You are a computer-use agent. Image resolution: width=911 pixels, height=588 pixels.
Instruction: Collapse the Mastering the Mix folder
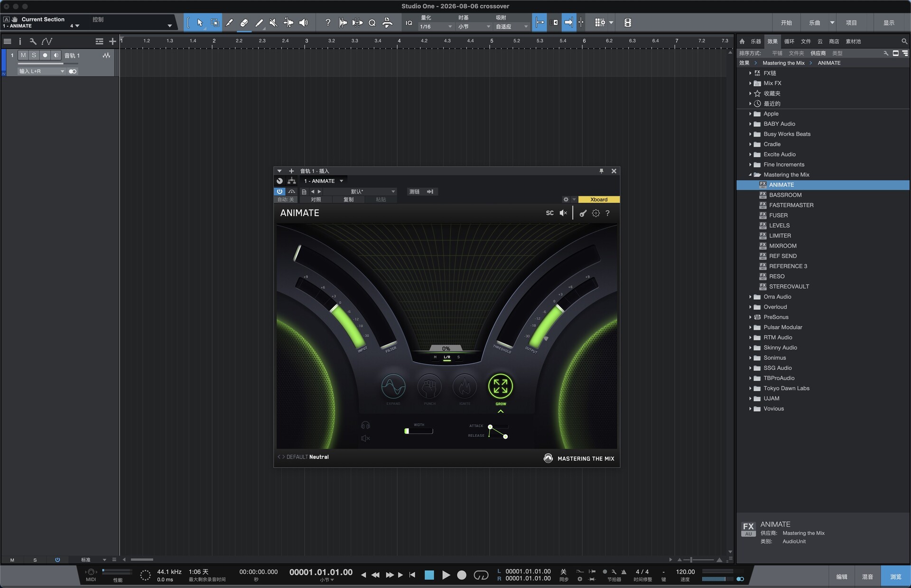click(750, 175)
